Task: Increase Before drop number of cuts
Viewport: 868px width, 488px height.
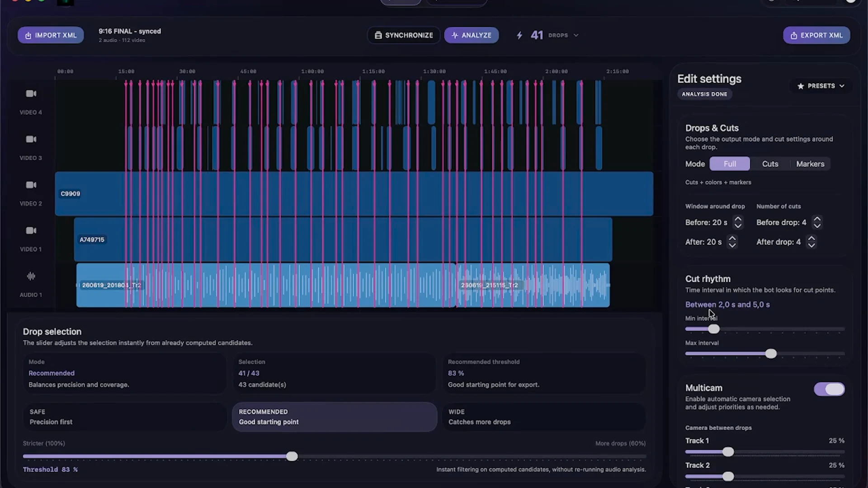Action: click(816, 219)
